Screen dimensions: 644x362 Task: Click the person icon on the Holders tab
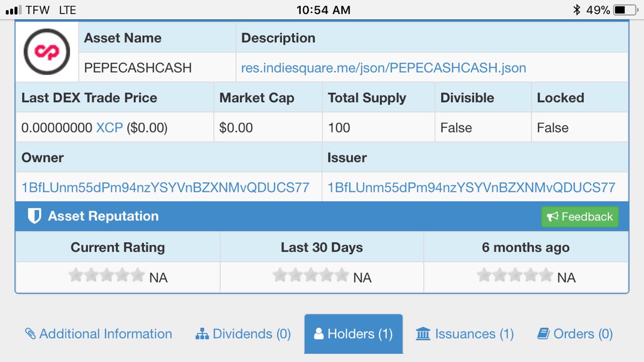(x=318, y=334)
